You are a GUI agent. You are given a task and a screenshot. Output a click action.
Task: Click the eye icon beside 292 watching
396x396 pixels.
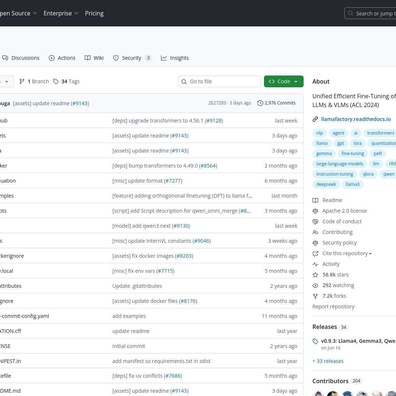pos(315,285)
